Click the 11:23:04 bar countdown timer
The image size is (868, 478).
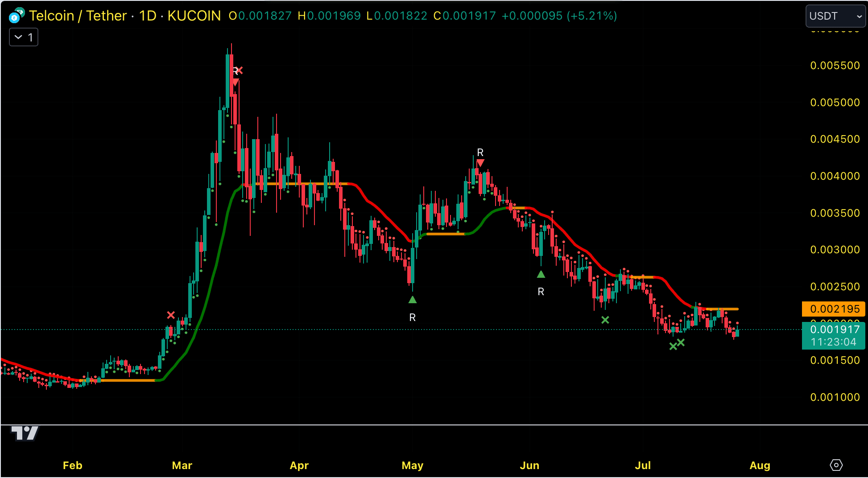tap(834, 342)
